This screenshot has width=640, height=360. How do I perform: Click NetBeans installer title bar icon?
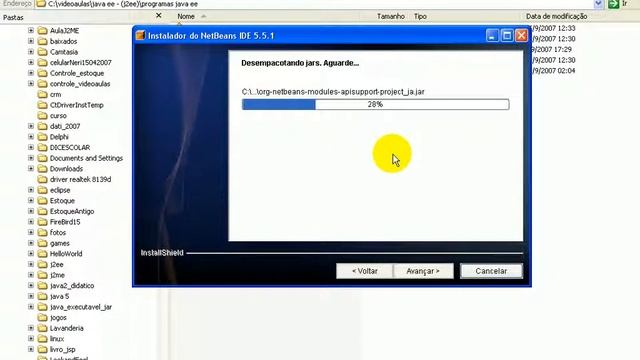pos(140,36)
